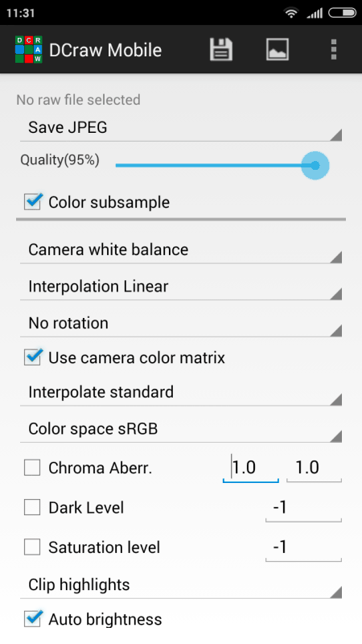Image resolution: width=362 pixels, height=644 pixels.
Task: Open the Save JPEG format dropdown
Action: click(x=181, y=128)
